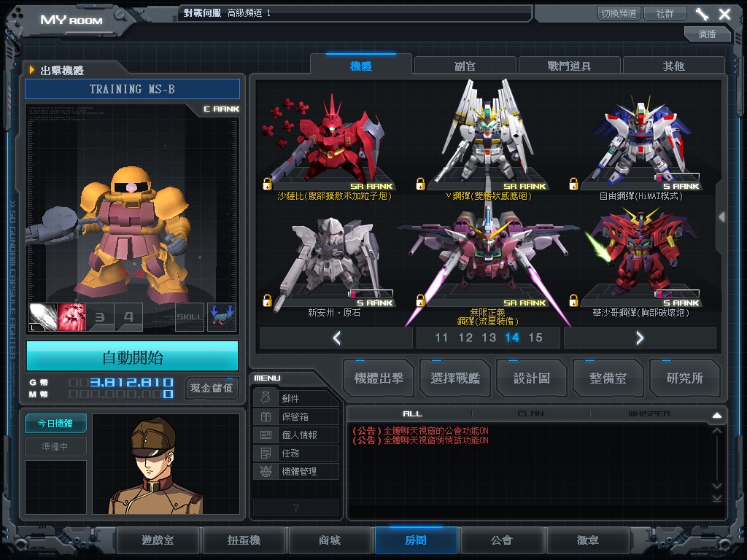
Task: Click the SKILL slot icon
Action: (x=190, y=317)
